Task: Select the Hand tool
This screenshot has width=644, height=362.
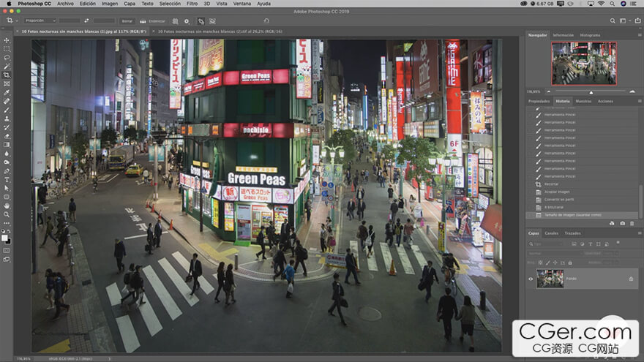Action: [7, 205]
